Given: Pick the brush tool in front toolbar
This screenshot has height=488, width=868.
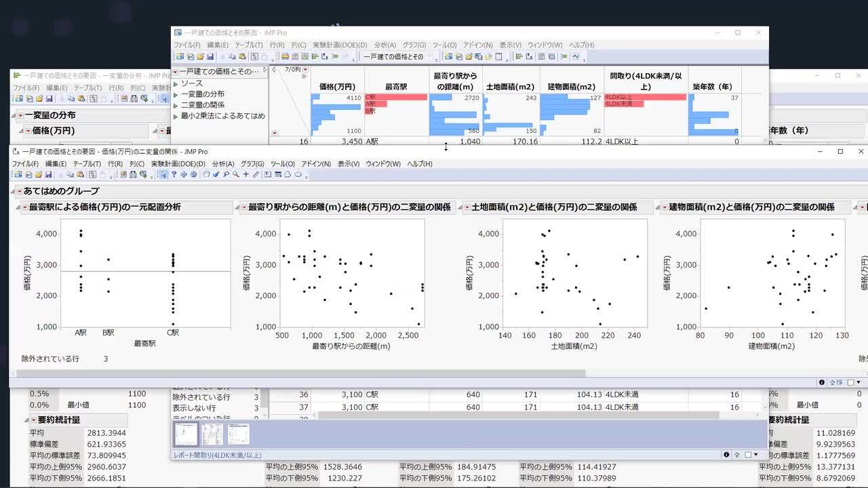Looking at the screenshot, I should click(x=216, y=174).
